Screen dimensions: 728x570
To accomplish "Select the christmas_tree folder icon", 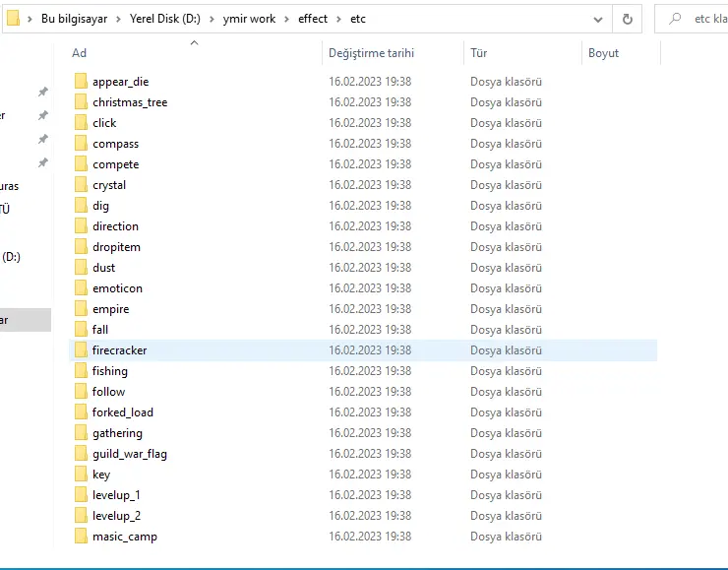I will pos(81,102).
